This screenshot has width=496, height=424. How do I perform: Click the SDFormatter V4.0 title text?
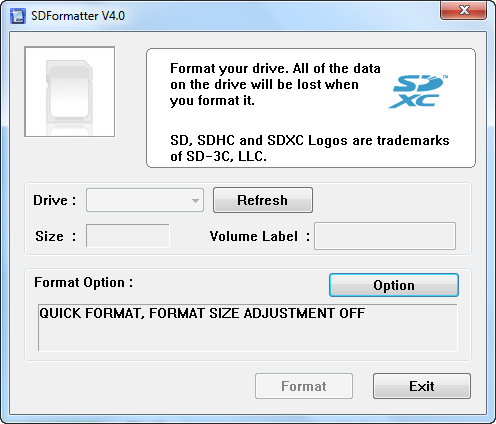(x=78, y=16)
